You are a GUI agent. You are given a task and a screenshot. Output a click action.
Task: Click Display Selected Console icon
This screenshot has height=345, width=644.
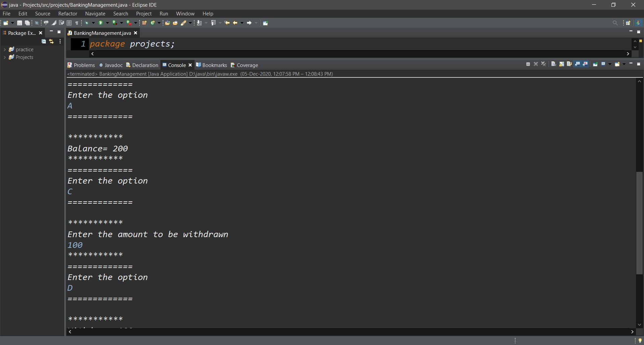603,64
